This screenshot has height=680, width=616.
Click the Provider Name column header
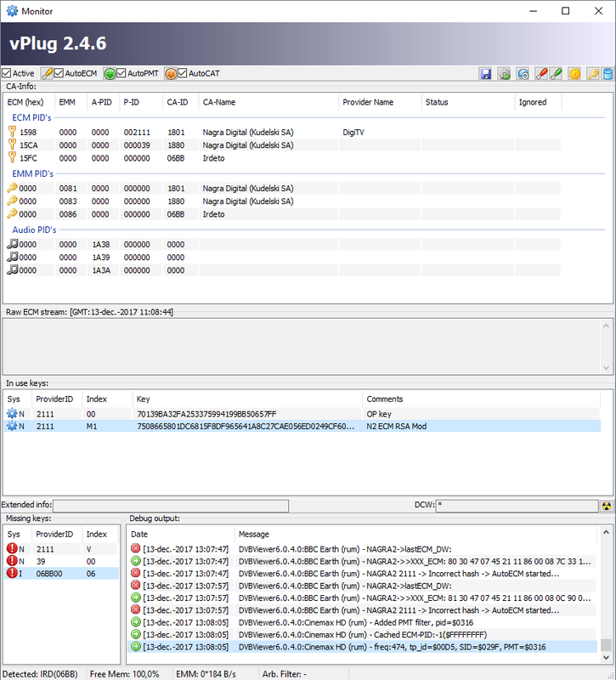point(380,102)
